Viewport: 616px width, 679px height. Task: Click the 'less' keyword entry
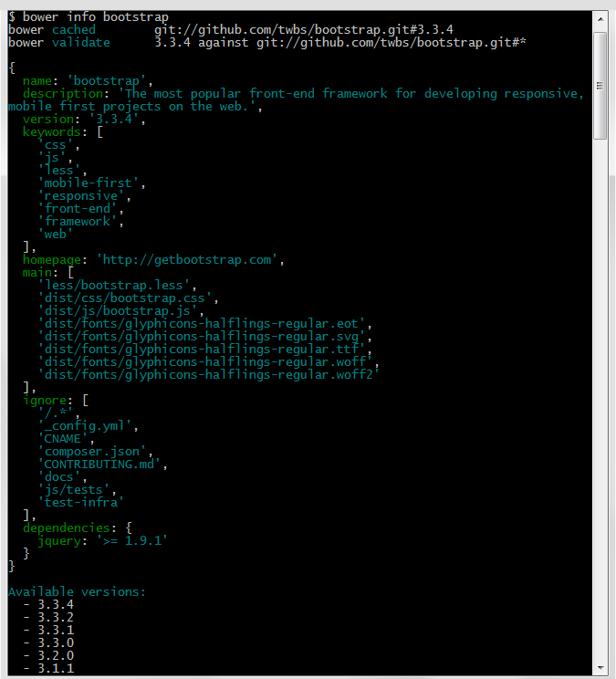point(59,170)
